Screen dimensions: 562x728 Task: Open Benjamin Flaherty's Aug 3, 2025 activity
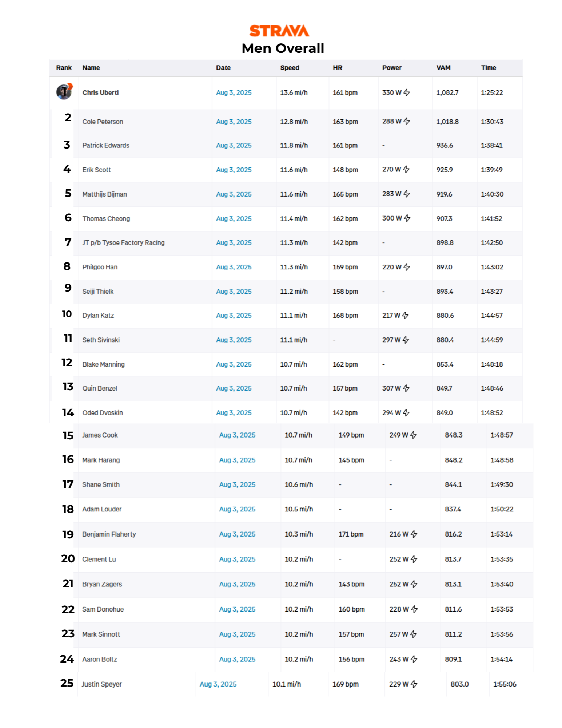[x=237, y=534]
